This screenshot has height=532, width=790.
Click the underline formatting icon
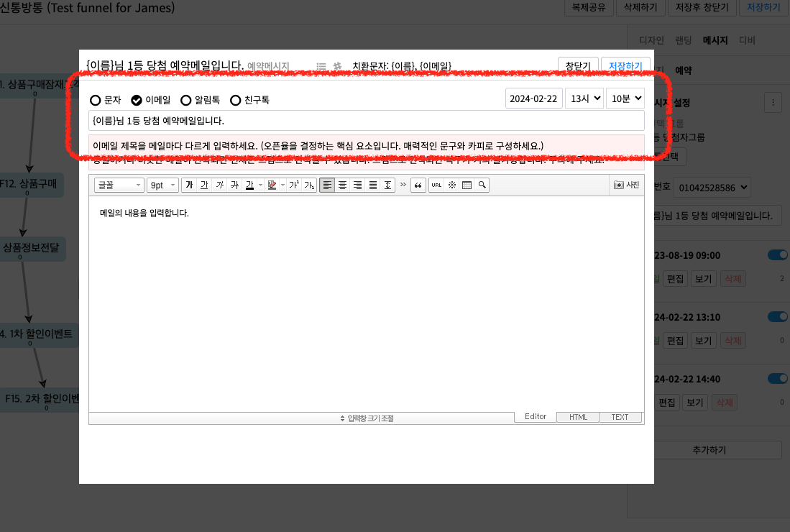click(204, 185)
